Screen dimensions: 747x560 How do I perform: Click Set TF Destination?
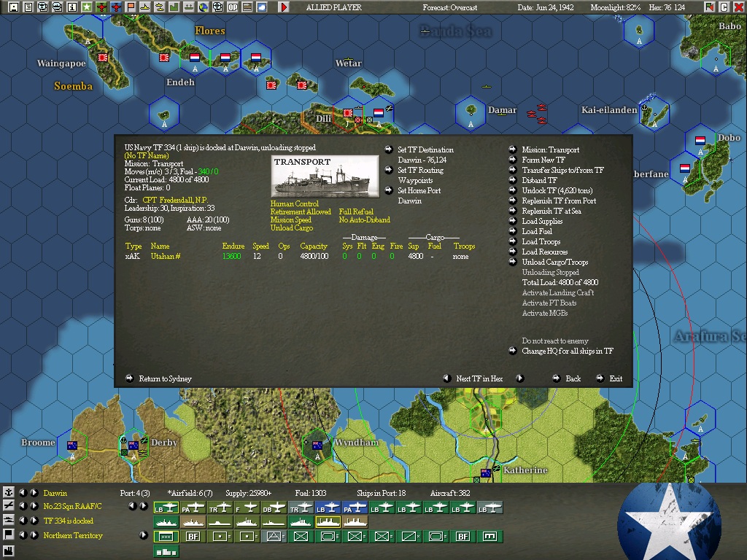[425, 149]
